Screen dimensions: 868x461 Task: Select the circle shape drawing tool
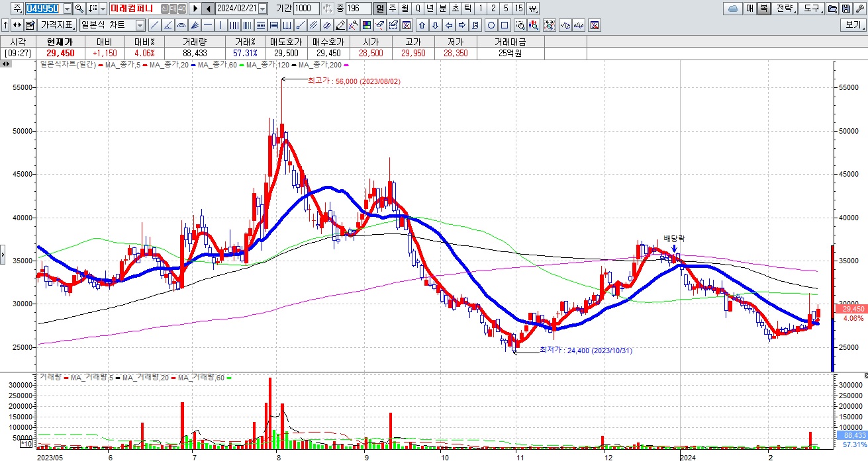491,25
